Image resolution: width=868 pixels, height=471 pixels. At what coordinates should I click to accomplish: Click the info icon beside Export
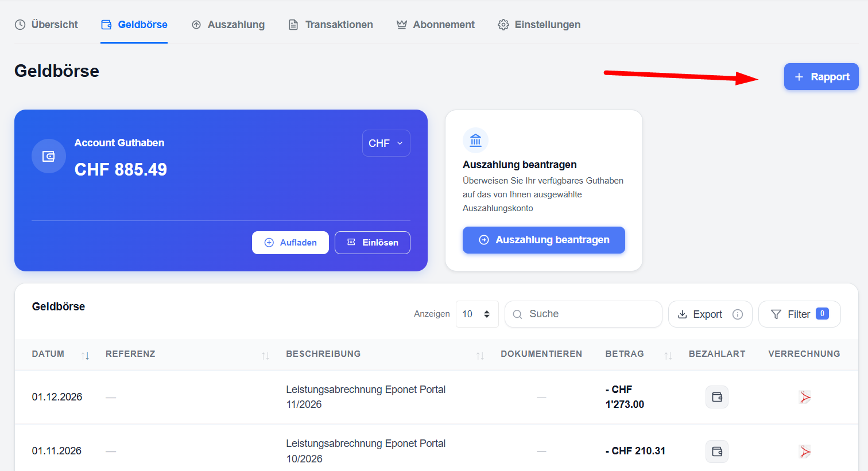click(738, 314)
